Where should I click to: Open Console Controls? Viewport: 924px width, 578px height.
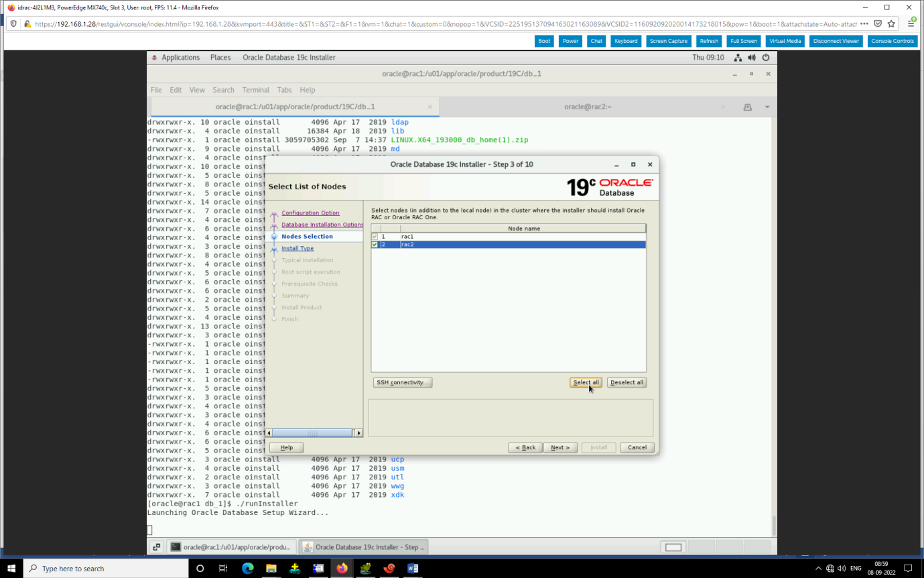[893, 41]
